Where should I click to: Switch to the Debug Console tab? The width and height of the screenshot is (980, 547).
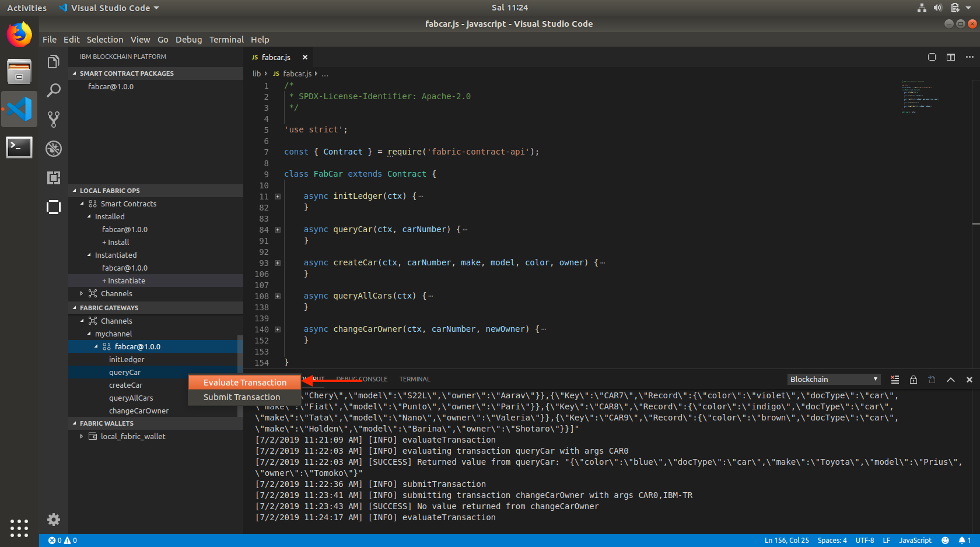coord(362,379)
